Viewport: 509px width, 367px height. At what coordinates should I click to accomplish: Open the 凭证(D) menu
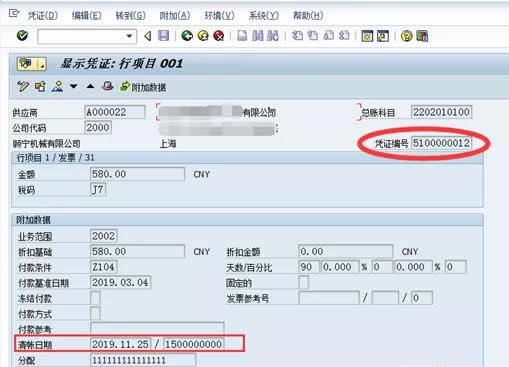point(43,15)
